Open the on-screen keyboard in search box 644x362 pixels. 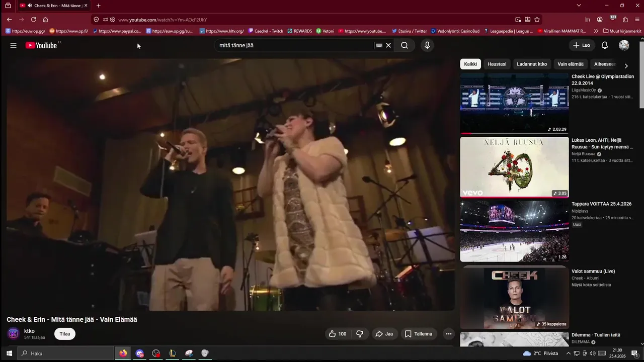tap(379, 45)
